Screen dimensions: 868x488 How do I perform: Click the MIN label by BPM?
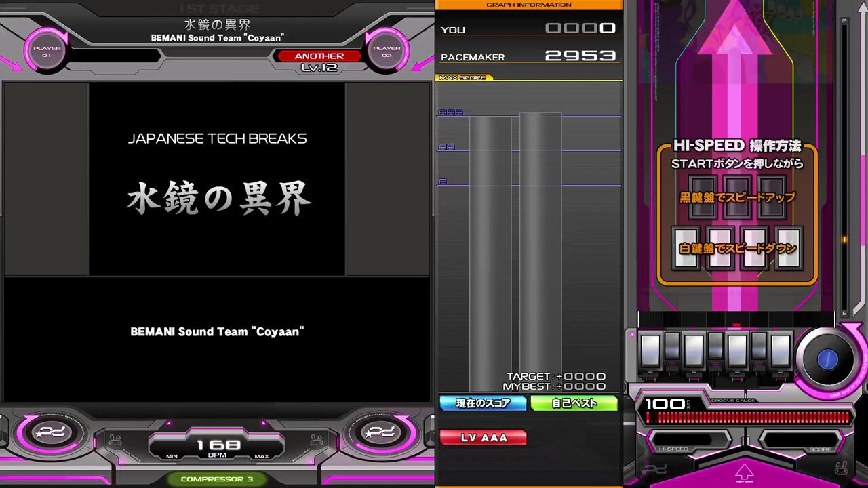click(x=172, y=456)
